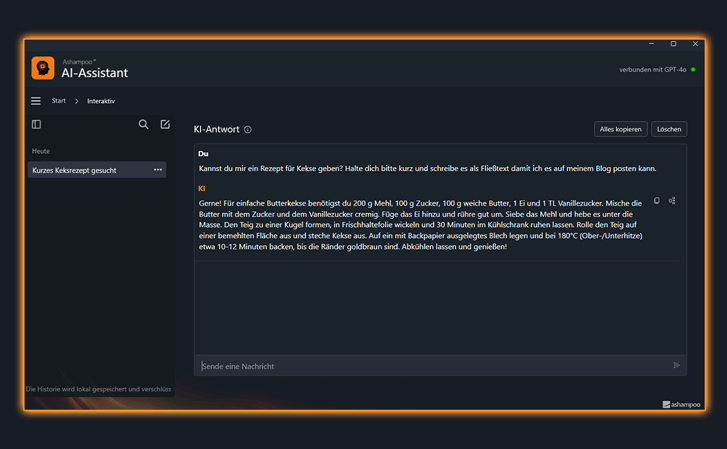Click the green GPT-4o connection indicator
The width and height of the screenshot is (727, 449).
click(693, 70)
